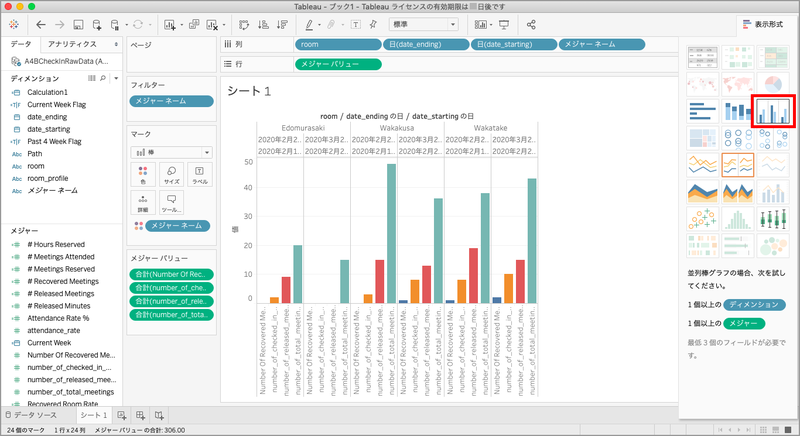Click the 日(date_starting) pill on Columns
The image size is (800, 436).
[514, 44]
